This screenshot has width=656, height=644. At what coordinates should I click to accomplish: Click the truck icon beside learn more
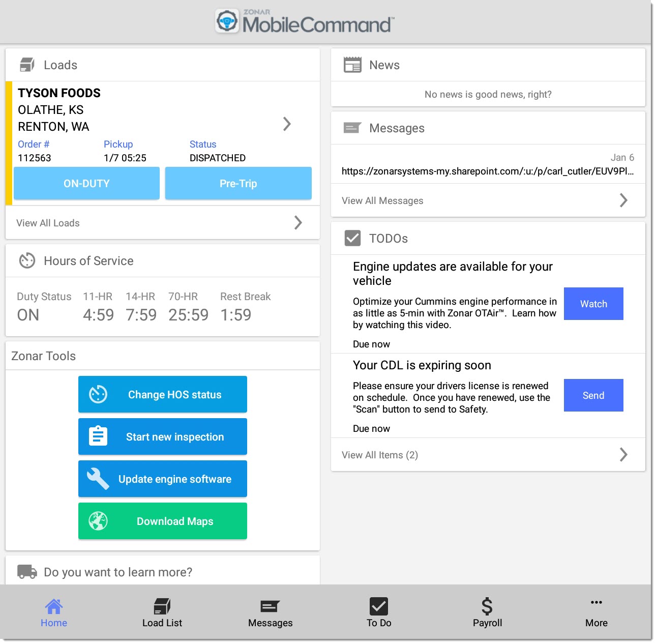pyautogui.click(x=27, y=572)
